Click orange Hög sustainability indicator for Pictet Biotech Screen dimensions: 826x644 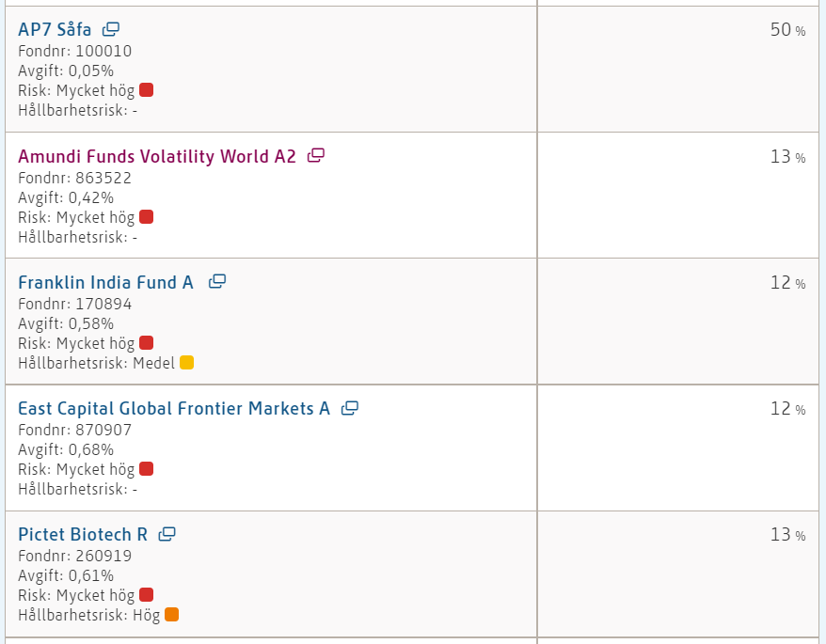[x=171, y=615]
